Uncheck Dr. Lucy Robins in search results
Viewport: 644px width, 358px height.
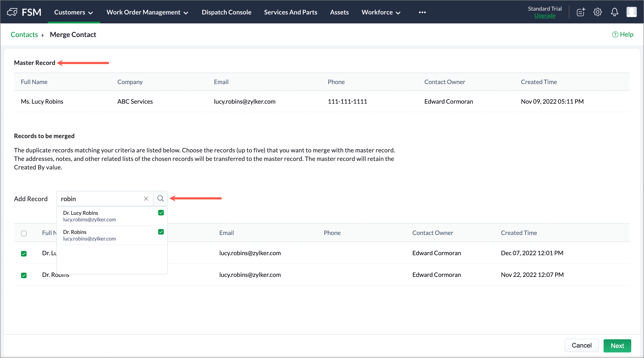[161, 213]
